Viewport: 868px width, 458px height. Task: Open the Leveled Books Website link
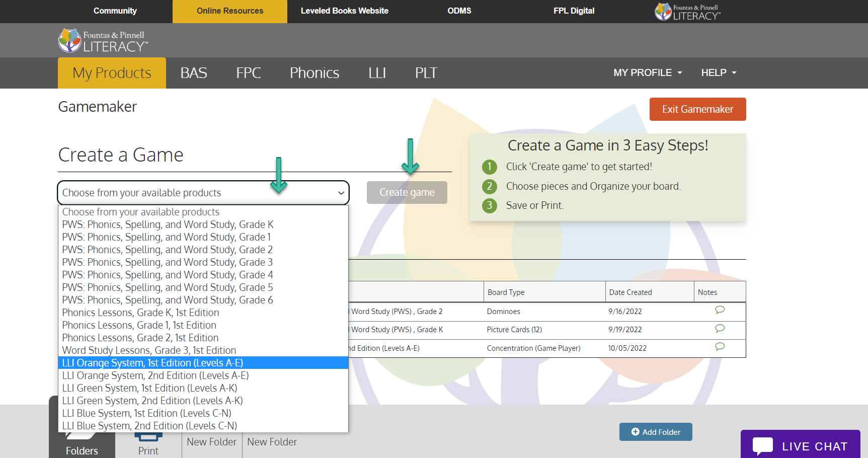click(x=344, y=11)
